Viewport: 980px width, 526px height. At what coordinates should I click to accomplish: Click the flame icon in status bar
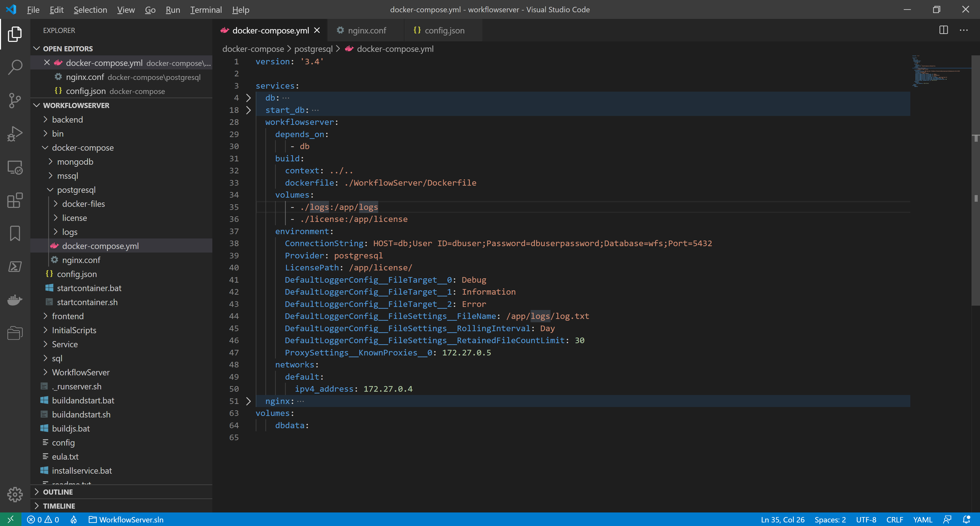[74, 520]
